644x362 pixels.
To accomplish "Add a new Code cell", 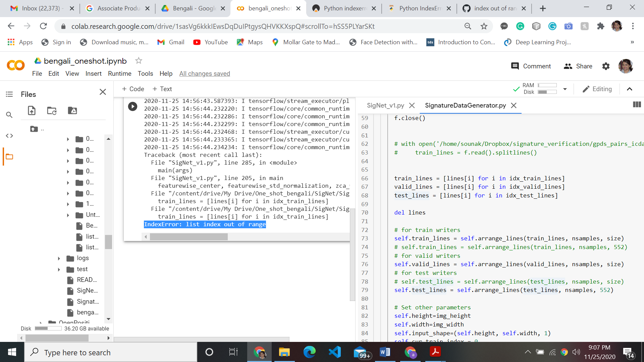I will tap(133, 89).
